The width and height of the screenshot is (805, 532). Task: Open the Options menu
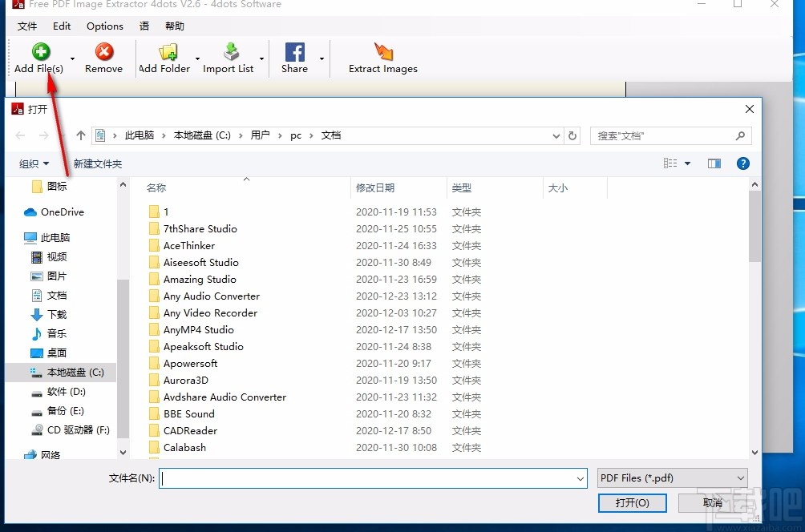[104, 26]
